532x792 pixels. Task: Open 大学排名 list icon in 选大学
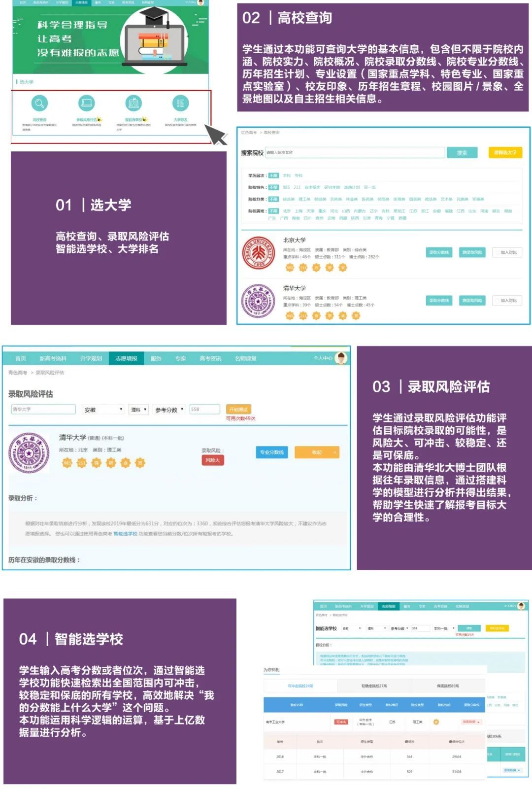tap(180, 103)
